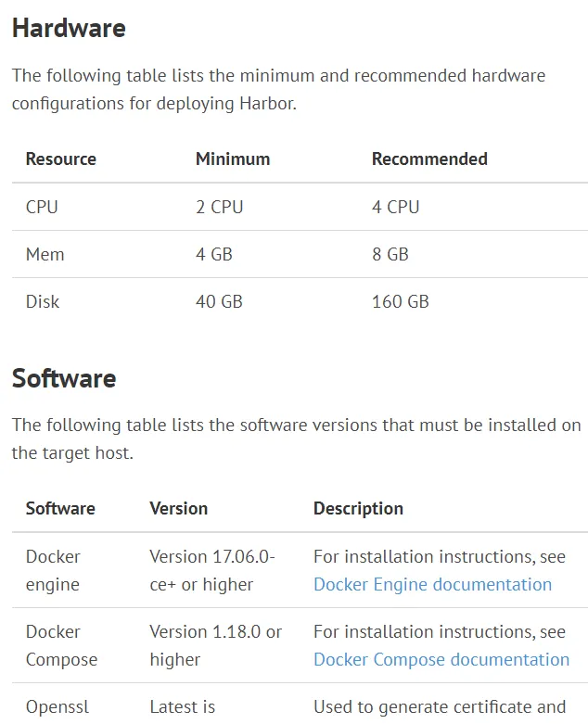588x724 pixels.
Task: Click the 4 GB minimum memory cell
Action: [214, 254]
